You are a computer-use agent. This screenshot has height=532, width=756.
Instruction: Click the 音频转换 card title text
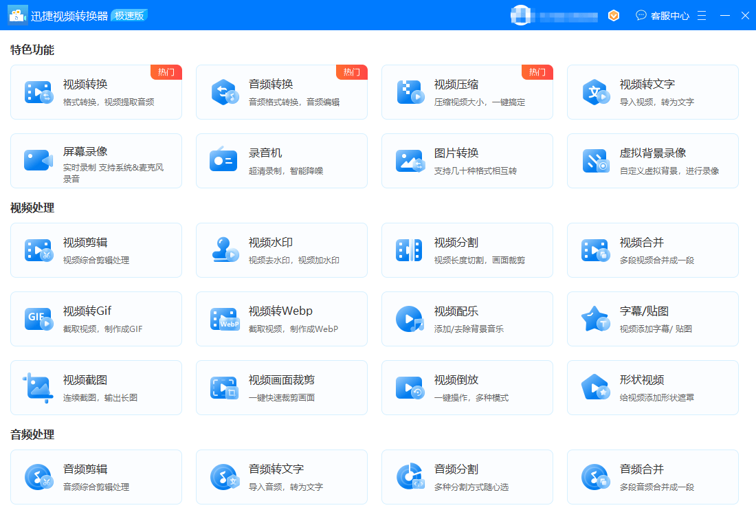pos(271,85)
